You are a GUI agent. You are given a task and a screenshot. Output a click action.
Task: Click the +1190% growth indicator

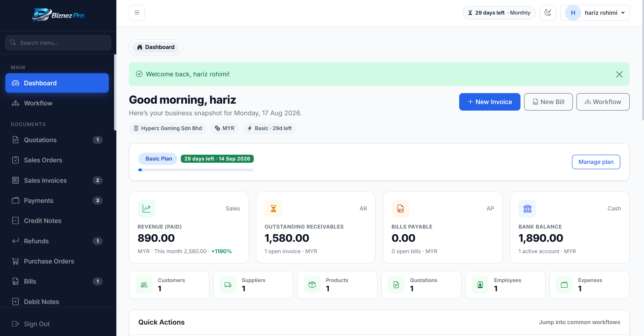click(222, 251)
